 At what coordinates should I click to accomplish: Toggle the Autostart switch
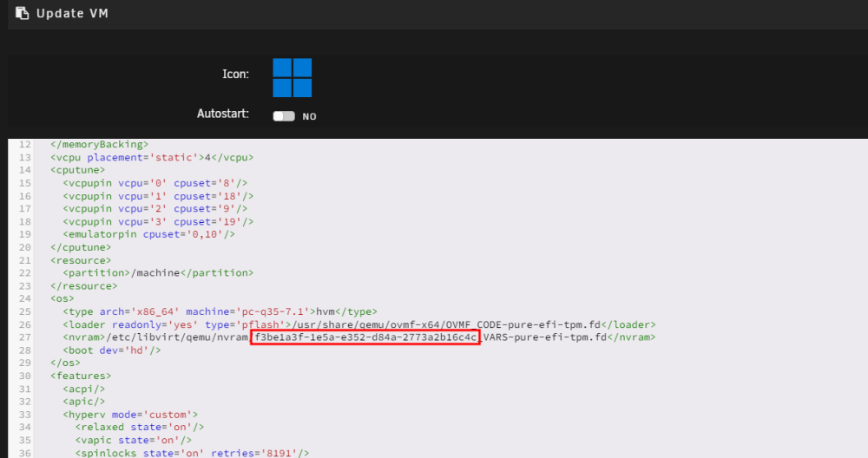(x=284, y=116)
